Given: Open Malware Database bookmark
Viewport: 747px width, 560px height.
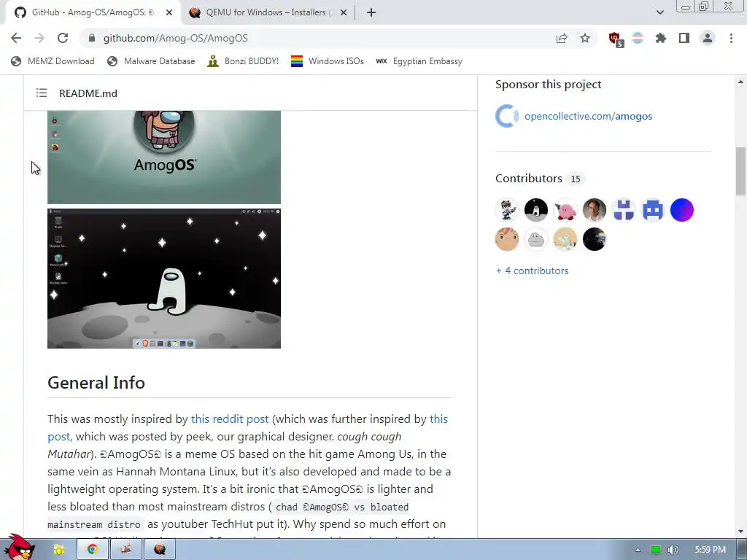Looking at the screenshot, I should click(151, 61).
